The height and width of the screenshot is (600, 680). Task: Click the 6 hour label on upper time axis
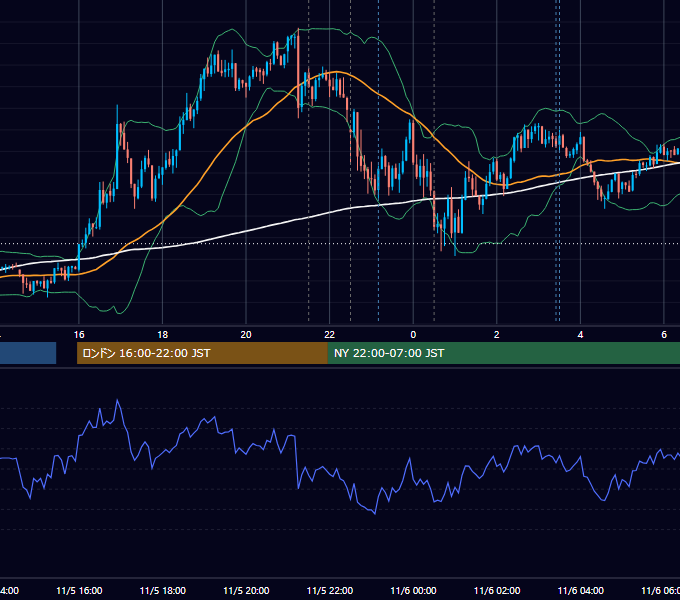click(664, 335)
